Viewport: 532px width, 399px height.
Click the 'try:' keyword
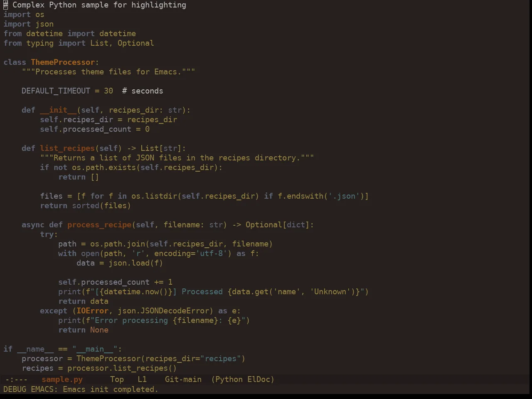pos(49,234)
